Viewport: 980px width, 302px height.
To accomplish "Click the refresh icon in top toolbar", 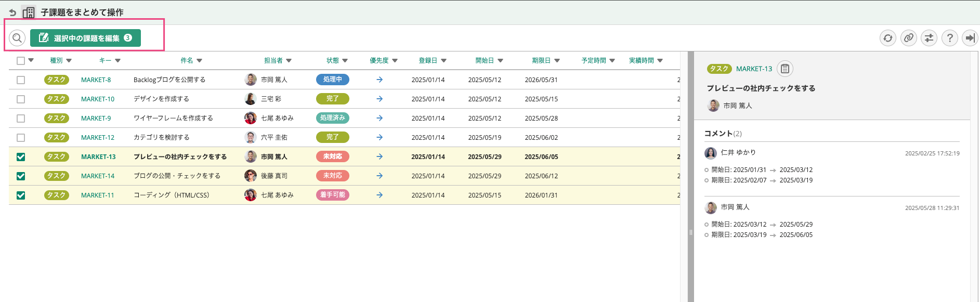I will tap(888, 38).
